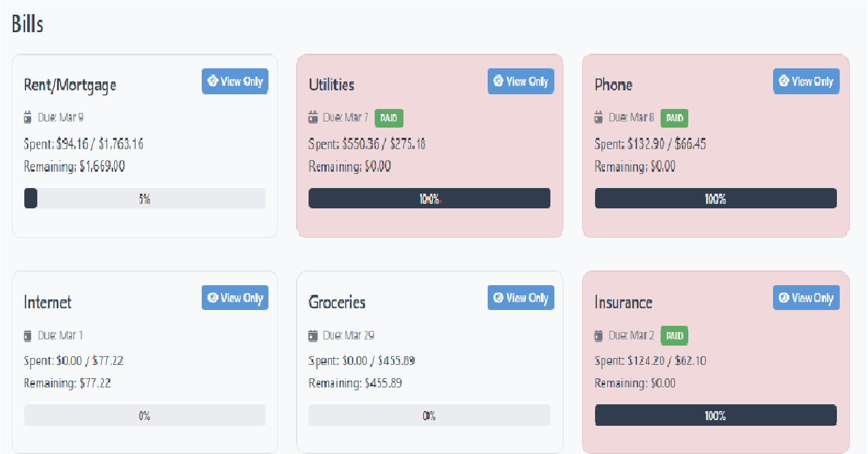
Task: Click the PAID badge on Insurance
Action: pos(674,335)
